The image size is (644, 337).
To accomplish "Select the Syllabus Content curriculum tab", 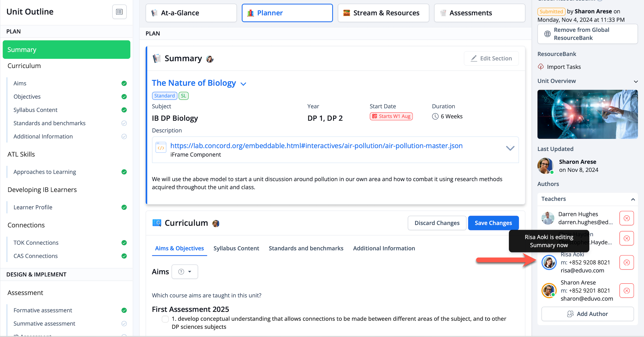I will tap(236, 248).
